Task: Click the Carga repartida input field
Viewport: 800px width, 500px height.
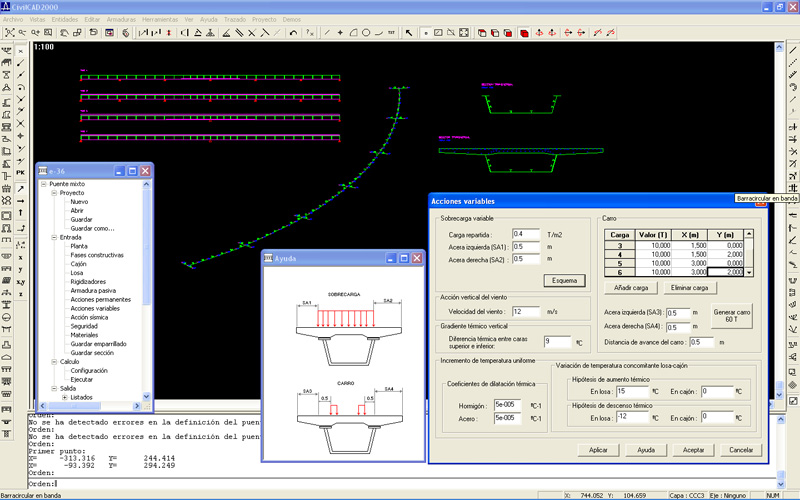Action: click(x=524, y=233)
